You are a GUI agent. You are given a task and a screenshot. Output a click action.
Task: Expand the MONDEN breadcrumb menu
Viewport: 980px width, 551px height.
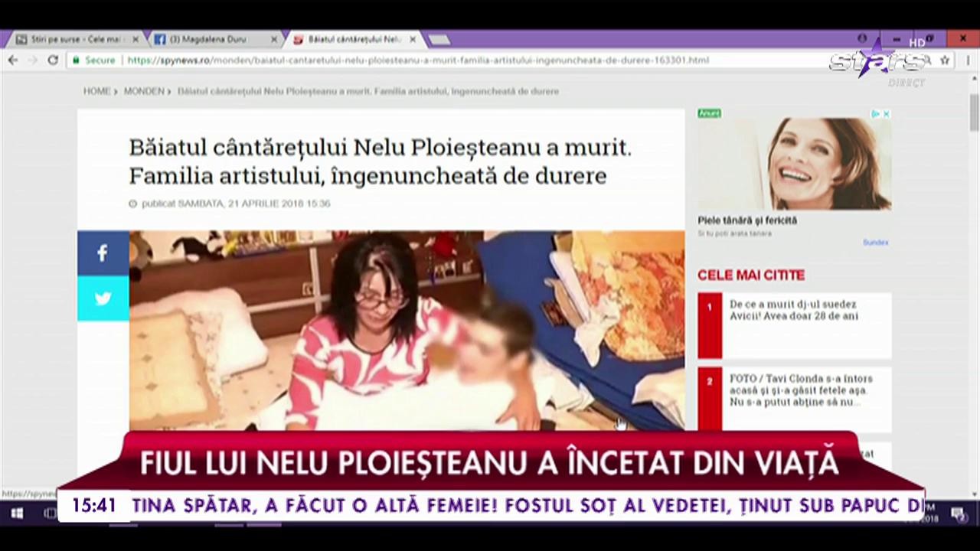(x=143, y=91)
